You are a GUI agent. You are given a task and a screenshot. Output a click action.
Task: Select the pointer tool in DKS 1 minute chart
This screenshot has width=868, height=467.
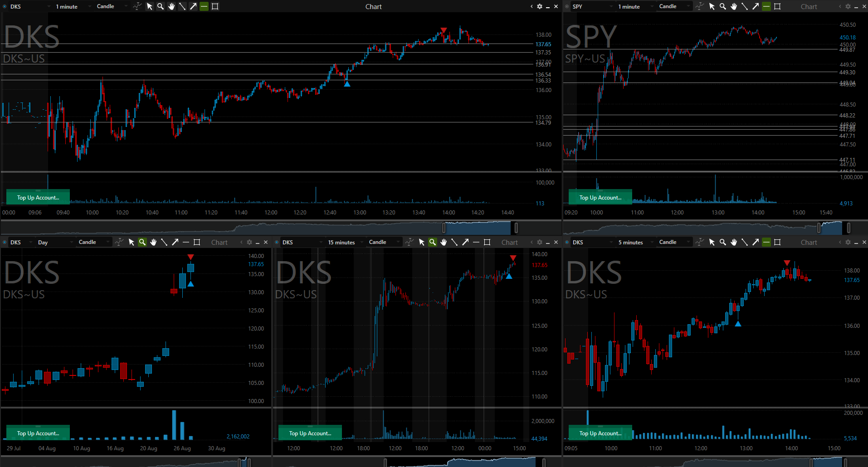pos(150,6)
